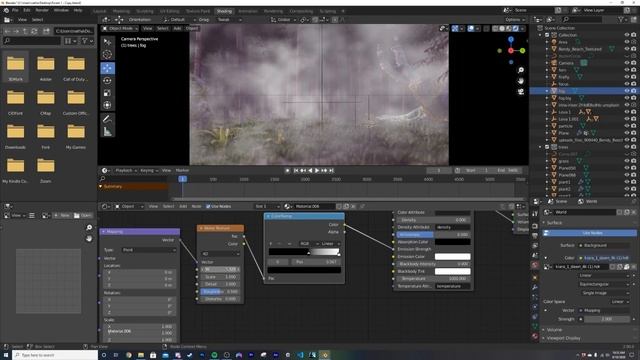
Task: Hide the particle object in outliner
Action: pyautogui.click(x=627, y=126)
